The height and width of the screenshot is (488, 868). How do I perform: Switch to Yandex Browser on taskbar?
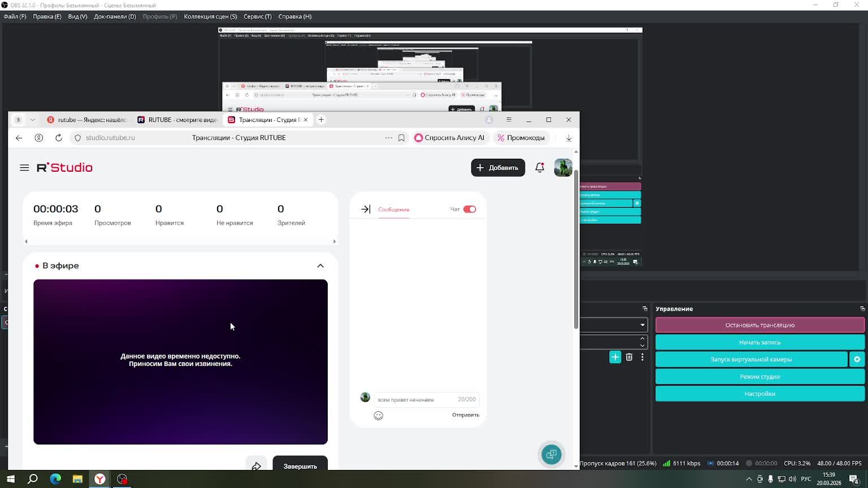pos(100,479)
